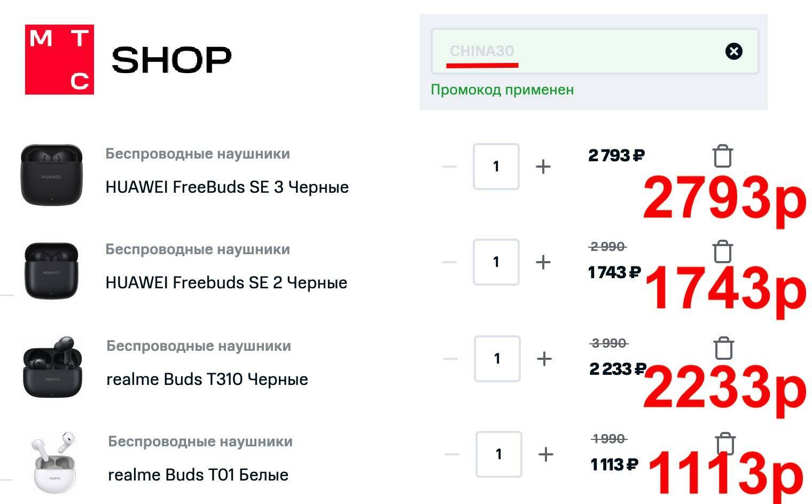Decrease quantity of realme Buds T01
The height and width of the screenshot is (504, 812).
[x=452, y=454]
